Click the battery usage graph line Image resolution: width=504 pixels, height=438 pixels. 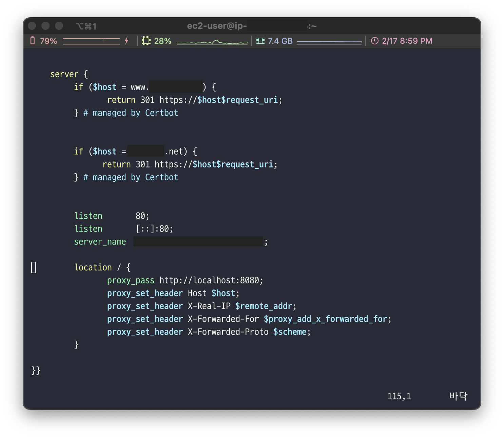(92, 41)
